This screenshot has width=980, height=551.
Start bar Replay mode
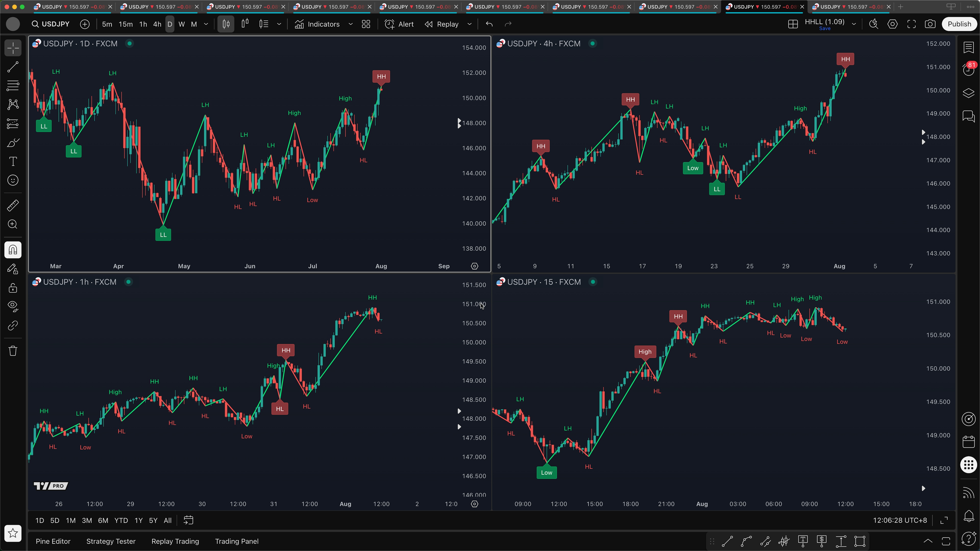442,24
